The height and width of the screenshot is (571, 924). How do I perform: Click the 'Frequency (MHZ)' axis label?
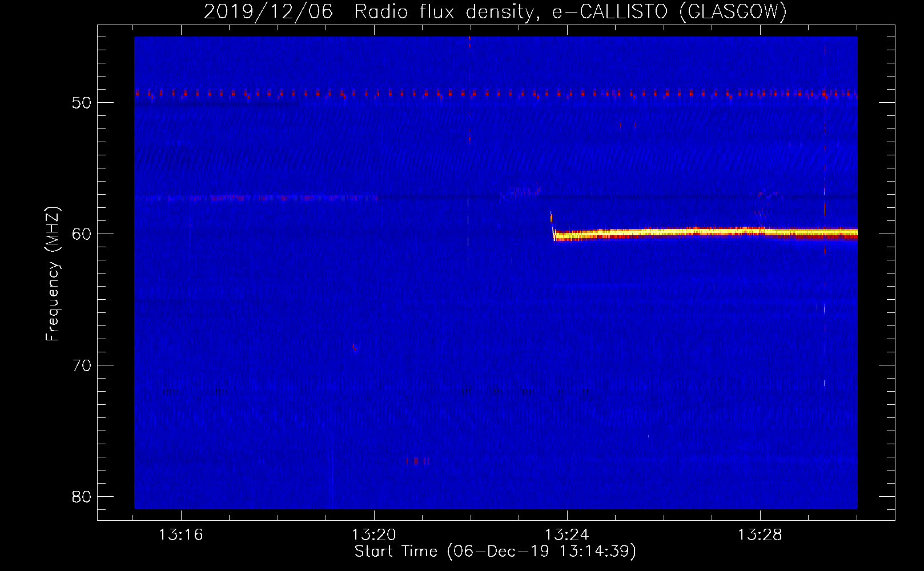pyautogui.click(x=53, y=274)
